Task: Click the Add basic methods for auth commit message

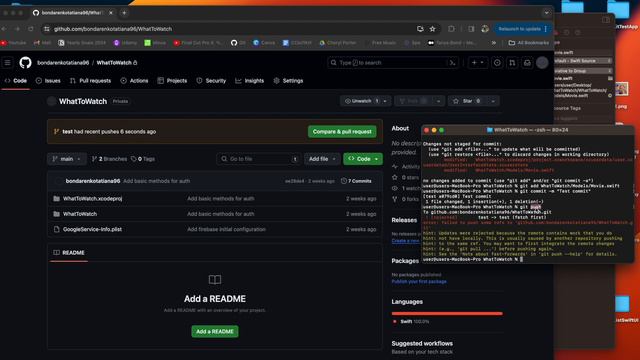Action: (157, 181)
